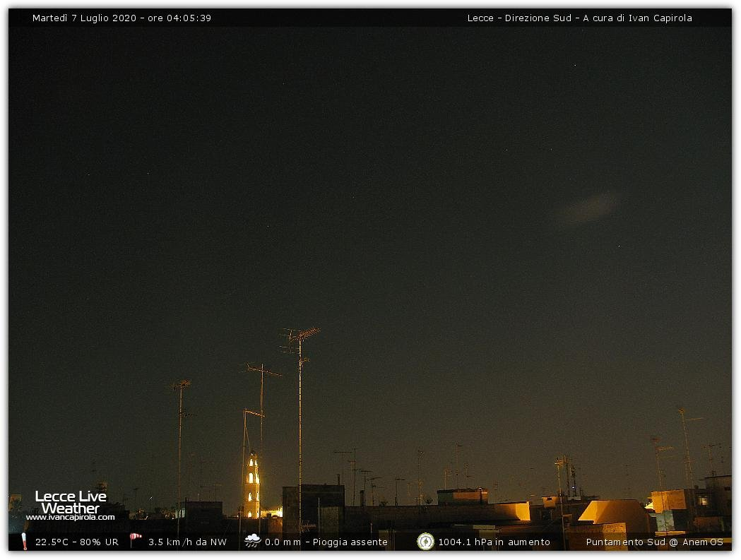Click the timestamp ore 04:05:39
The width and height of the screenshot is (741, 560).
(x=179, y=18)
